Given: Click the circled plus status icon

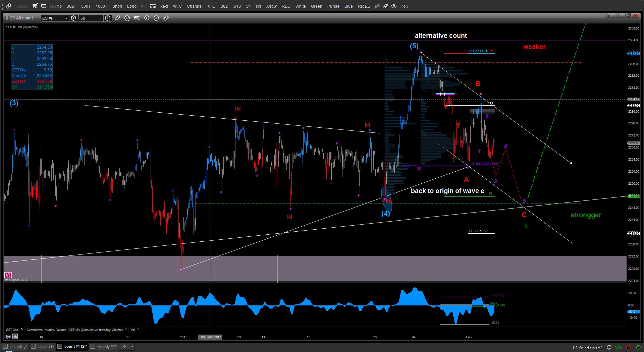Looking at the screenshot, I should click(x=609, y=347).
